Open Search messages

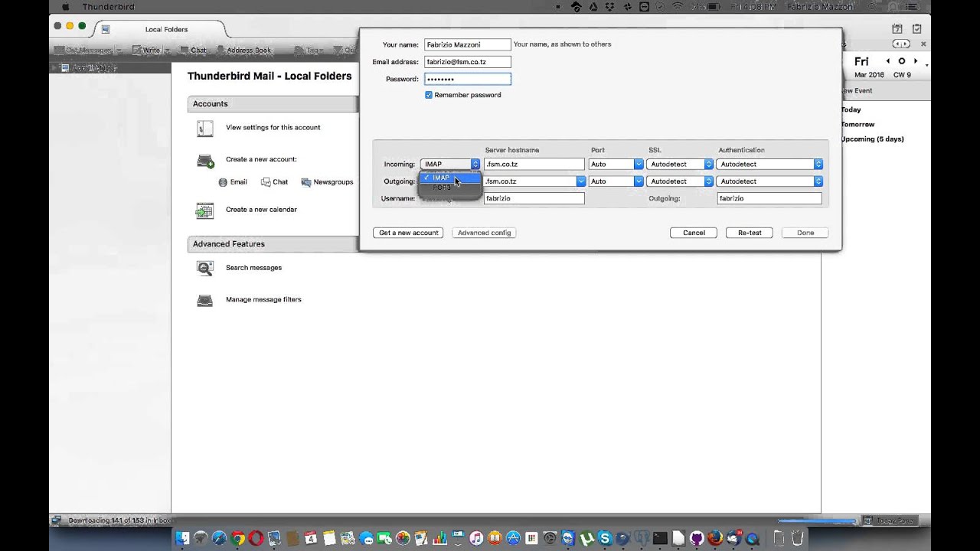point(253,268)
